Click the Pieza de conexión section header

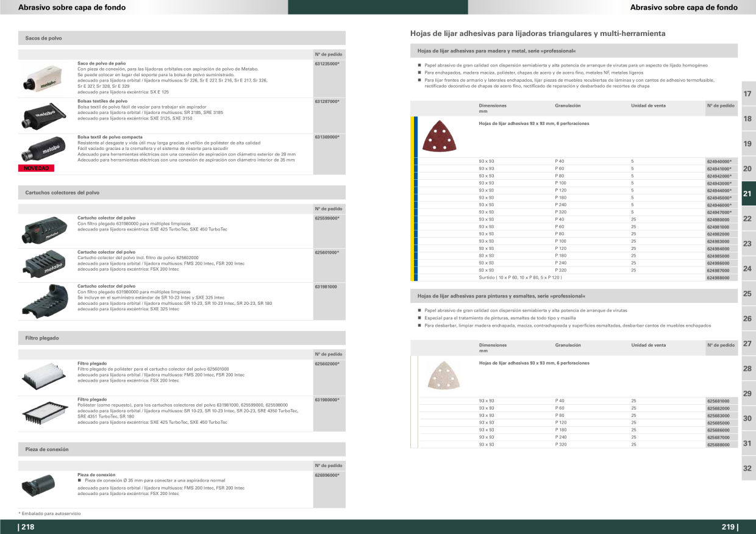[x=182, y=449]
